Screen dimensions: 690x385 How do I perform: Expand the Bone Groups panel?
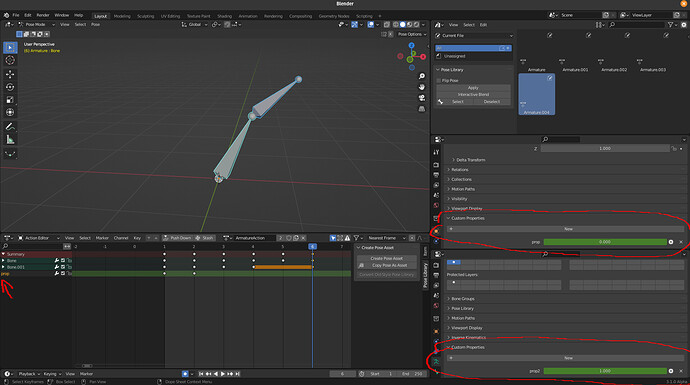pyautogui.click(x=462, y=299)
